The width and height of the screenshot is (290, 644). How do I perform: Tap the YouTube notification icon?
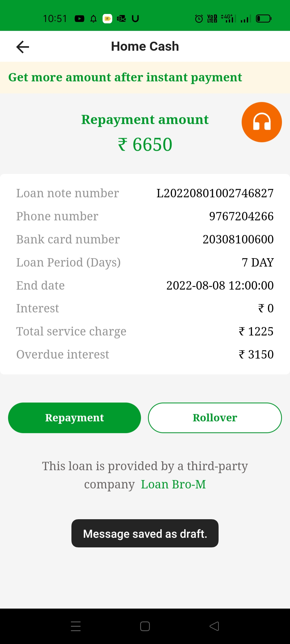tap(79, 19)
